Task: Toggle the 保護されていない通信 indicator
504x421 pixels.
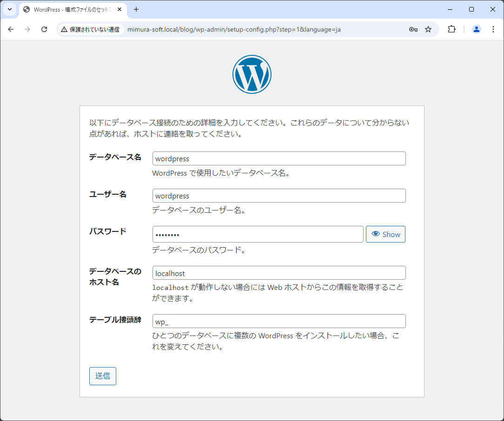Action: tap(92, 29)
